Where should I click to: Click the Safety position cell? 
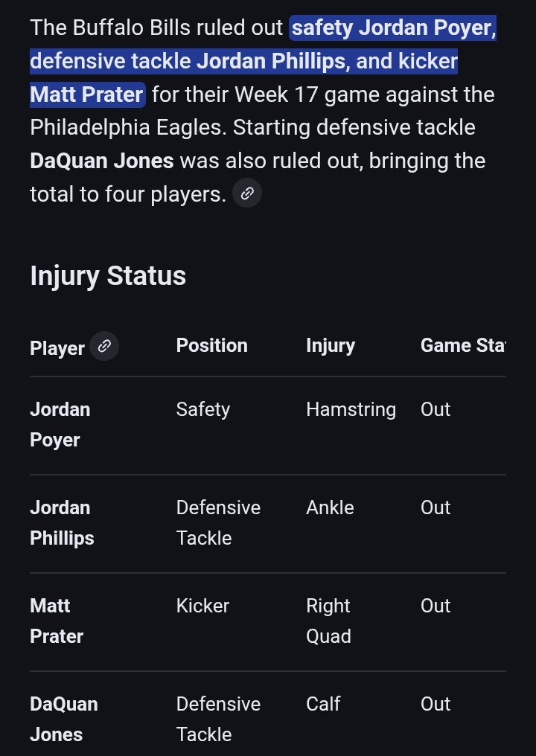tap(203, 409)
